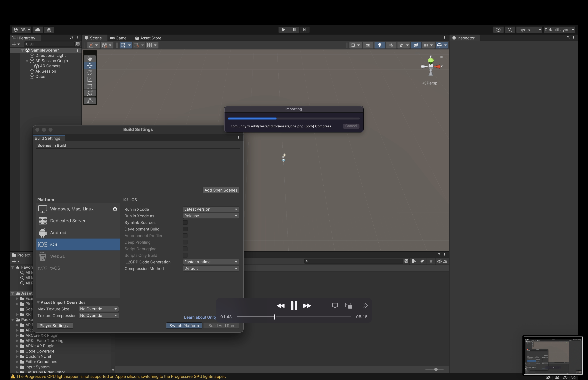Switch to the Asset Store tab
Screen dimensions: 588x380
pyautogui.click(x=148, y=38)
